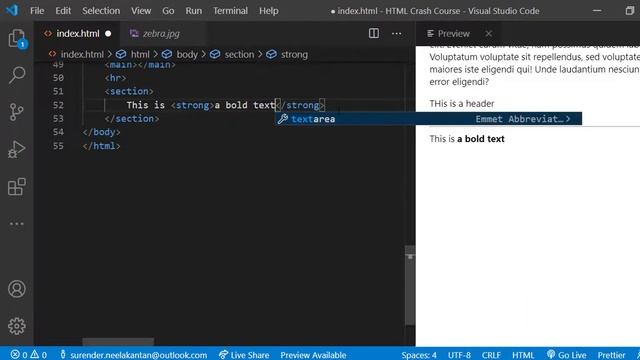Click 'THis is a header' in preview
The height and width of the screenshot is (360, 640).
tap(462, 104)
